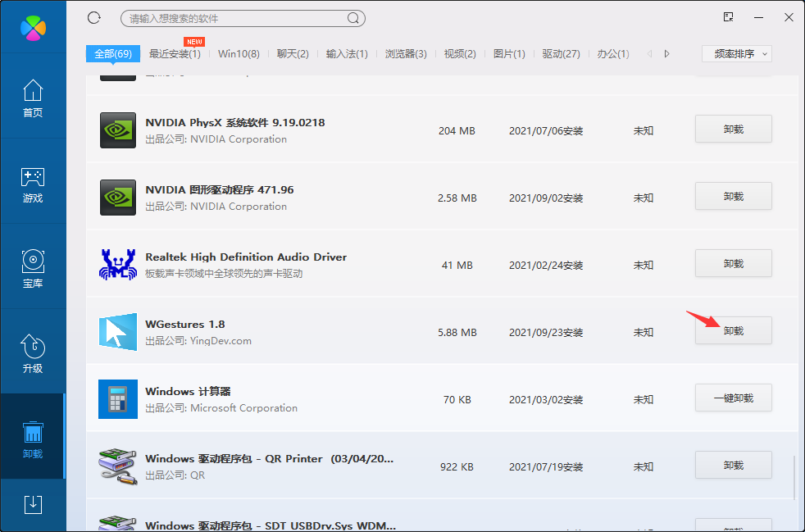Screen dimensions: 805x532
Task: Click 出品公司: Microsoft Corporation text
Action: (221, 408)
